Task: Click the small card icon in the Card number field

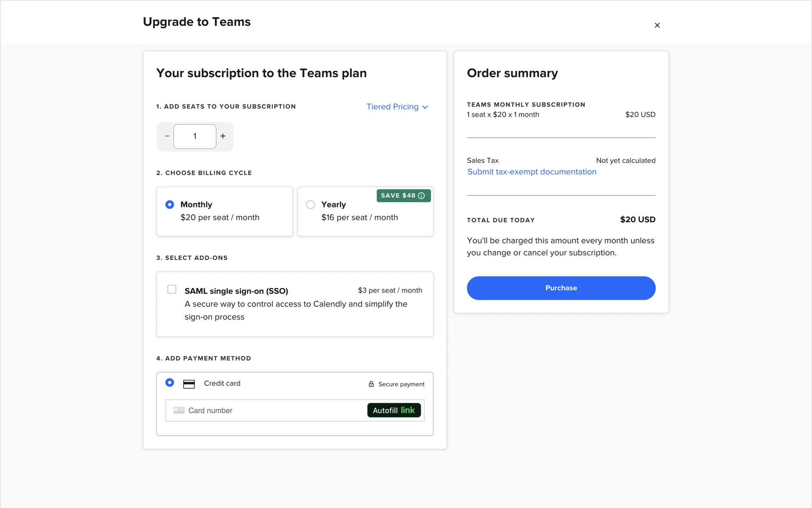Action: [x=179, y=411]
